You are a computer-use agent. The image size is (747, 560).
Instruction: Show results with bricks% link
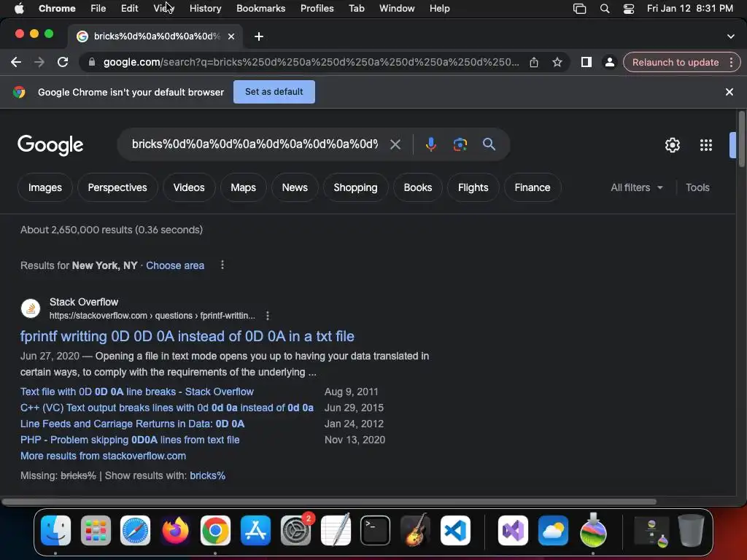207,475
